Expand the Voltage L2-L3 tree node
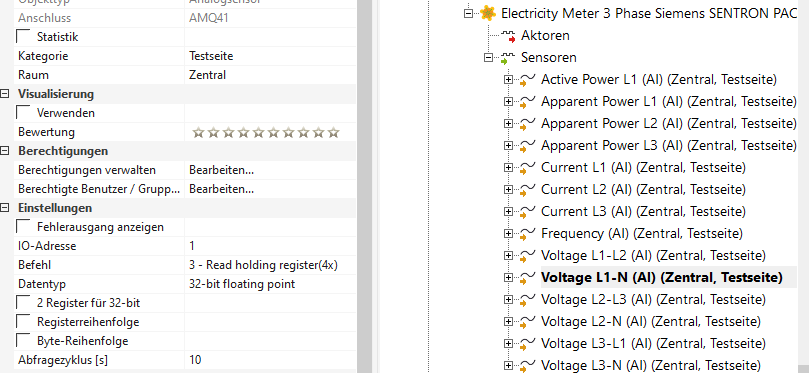 click(508, 299)
